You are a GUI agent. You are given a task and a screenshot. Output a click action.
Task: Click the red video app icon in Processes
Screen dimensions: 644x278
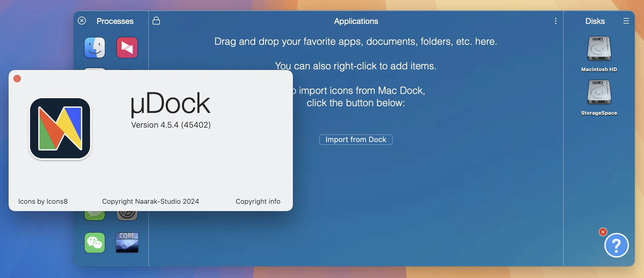(127, 48)
